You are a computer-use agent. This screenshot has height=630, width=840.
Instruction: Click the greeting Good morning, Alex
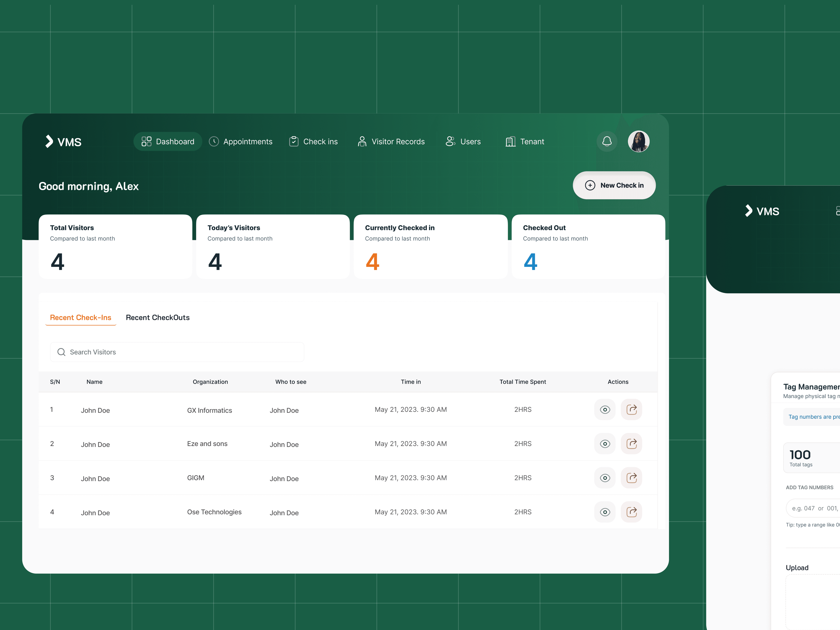pyautogui.click(x=89, y=186)
